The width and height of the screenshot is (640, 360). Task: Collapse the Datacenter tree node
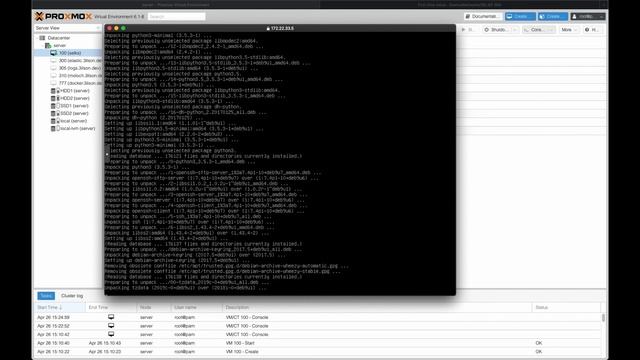(37, 38)
